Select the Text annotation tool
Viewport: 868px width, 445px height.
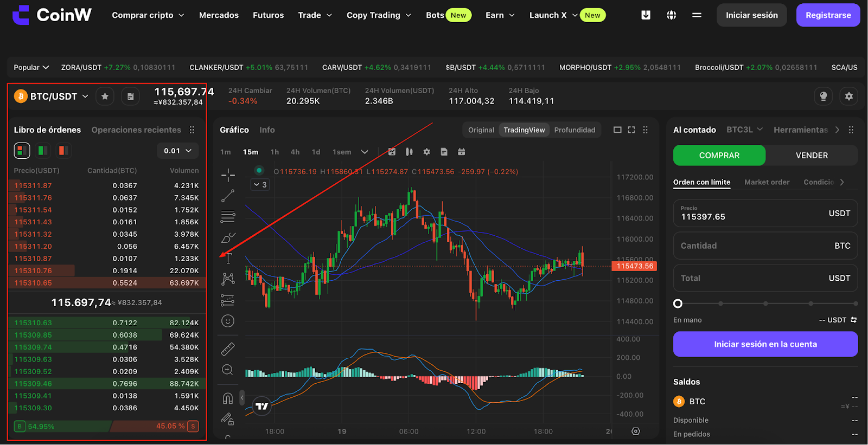(x=228, y=258)
